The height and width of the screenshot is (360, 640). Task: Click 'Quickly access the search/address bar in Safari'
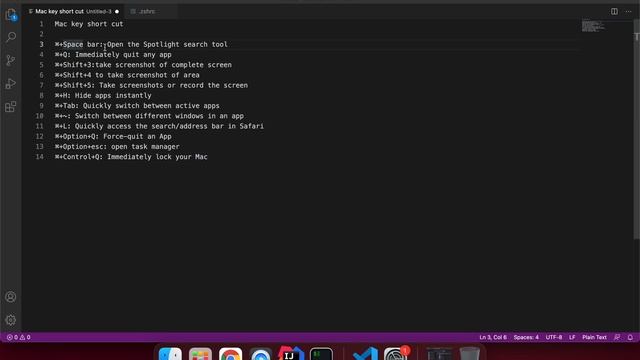click(159, 126)
